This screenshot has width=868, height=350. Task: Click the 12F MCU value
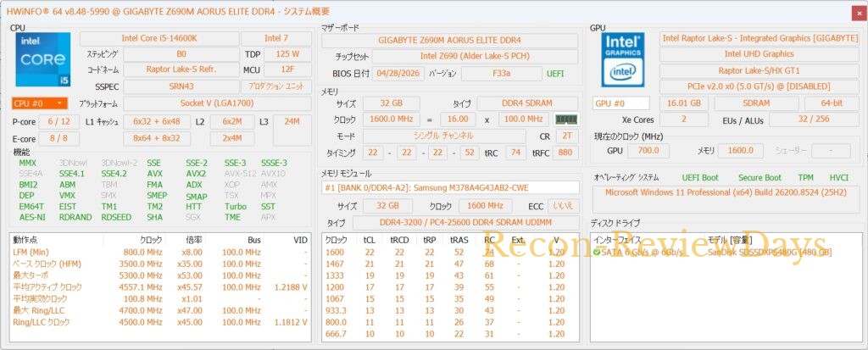(287, 69)
